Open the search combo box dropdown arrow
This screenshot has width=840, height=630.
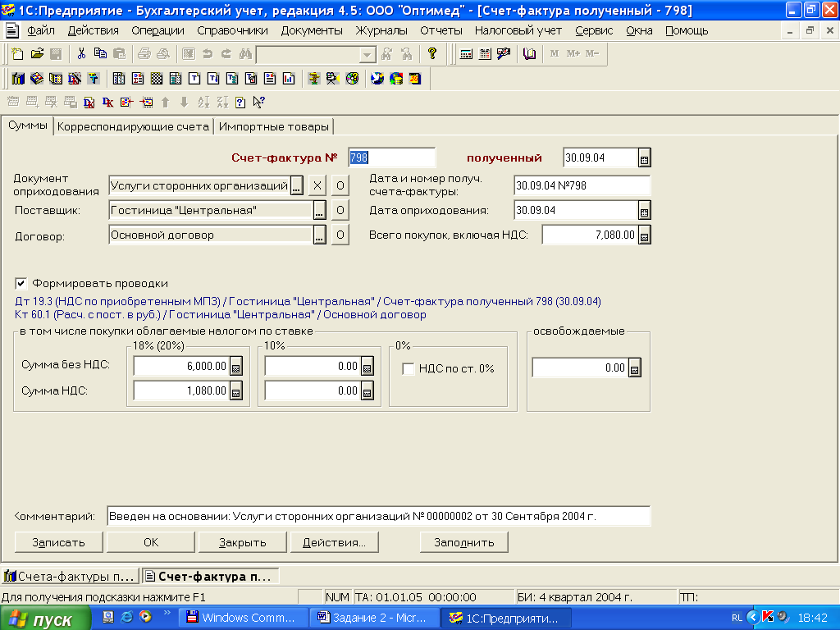click(367, 55)
